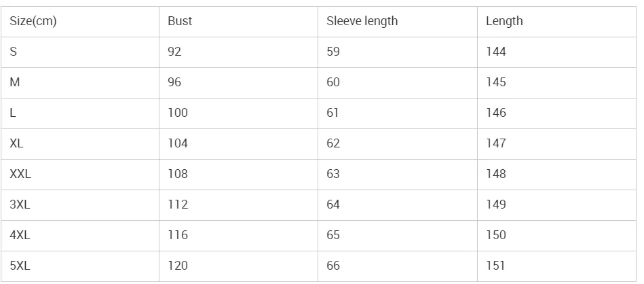Select the 5XL size label
This screenshot has width=644, height=284.
coord(20,266)
